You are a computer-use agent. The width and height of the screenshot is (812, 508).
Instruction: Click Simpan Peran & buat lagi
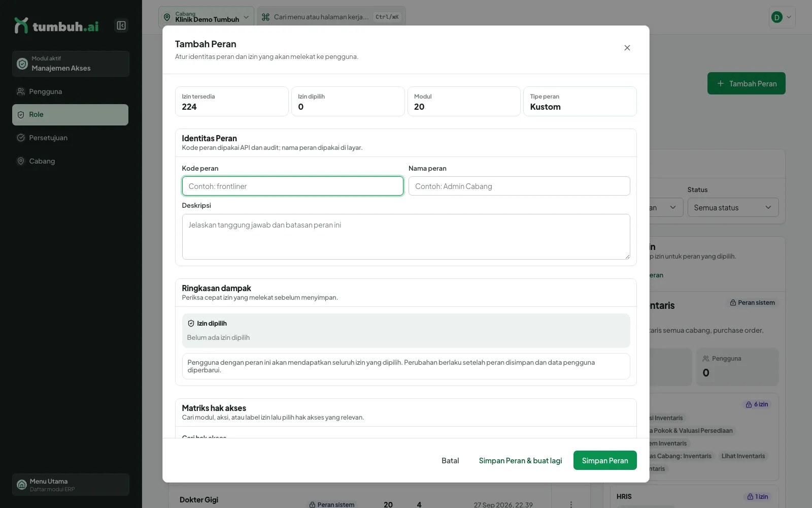pos(520,460)
